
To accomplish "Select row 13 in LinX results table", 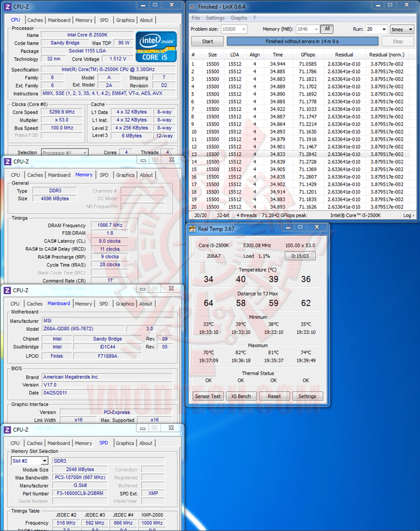I will (x=299, y=154).
